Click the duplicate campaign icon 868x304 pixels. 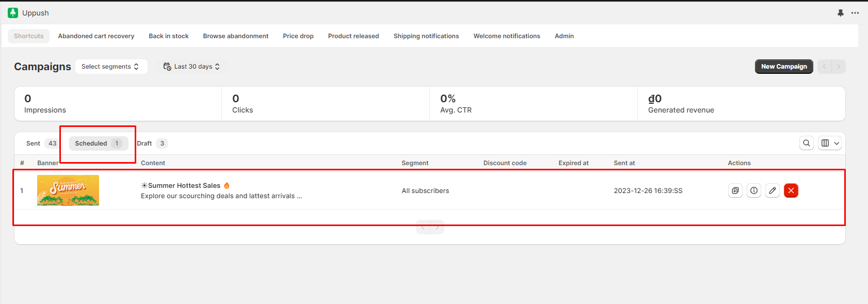pos(735,190)
